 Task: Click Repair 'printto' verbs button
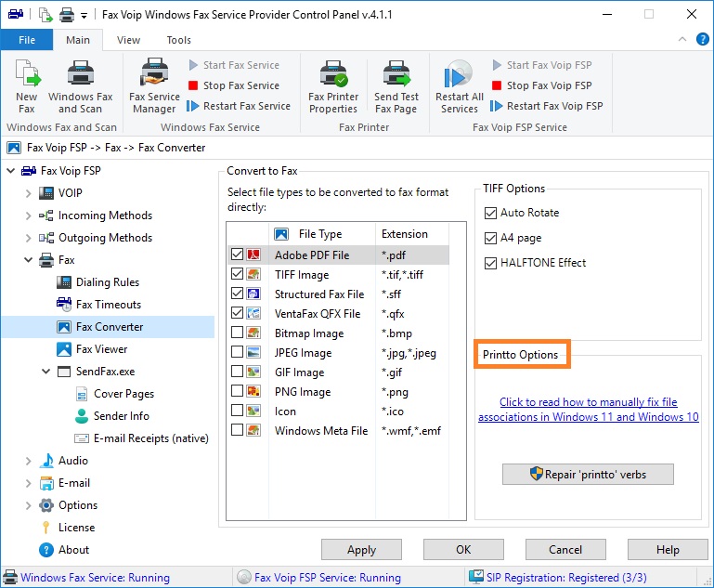pyautogui.click(x=588, y=475)
